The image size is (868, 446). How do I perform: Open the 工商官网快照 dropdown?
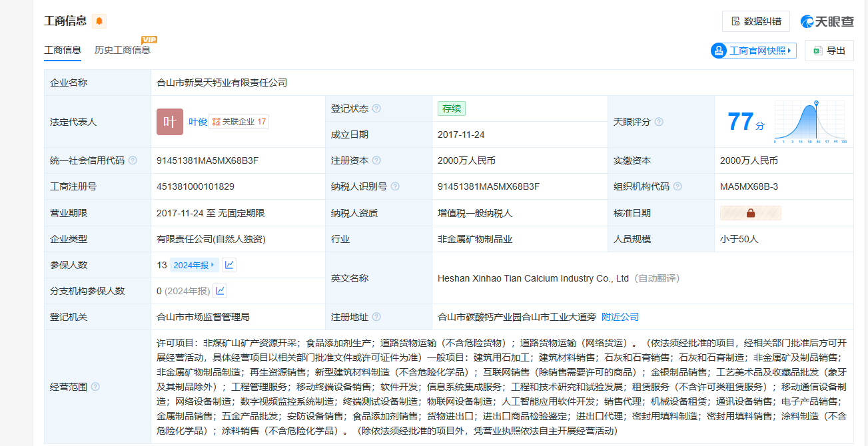coord(754,51)
